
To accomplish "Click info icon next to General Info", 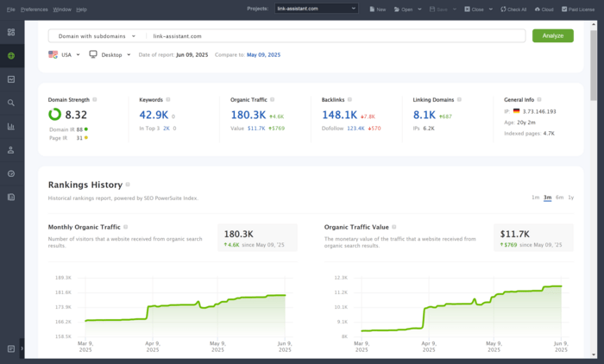I will (x=539, y=99).
